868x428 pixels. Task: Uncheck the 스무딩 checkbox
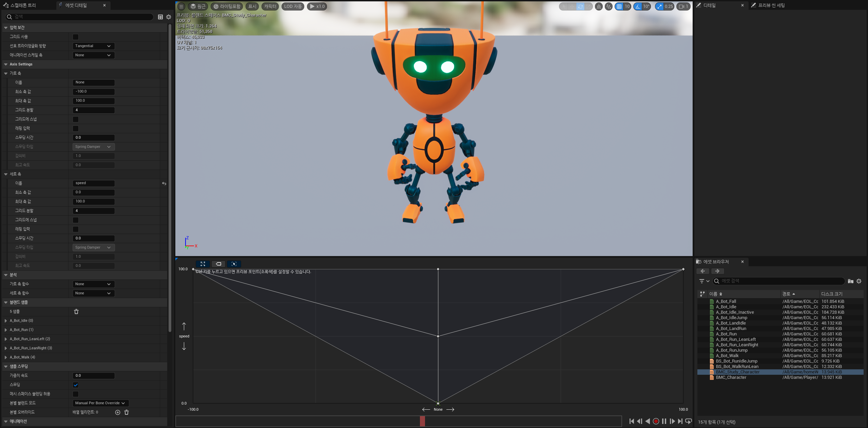pyautogui.click(x=76, y=385)
